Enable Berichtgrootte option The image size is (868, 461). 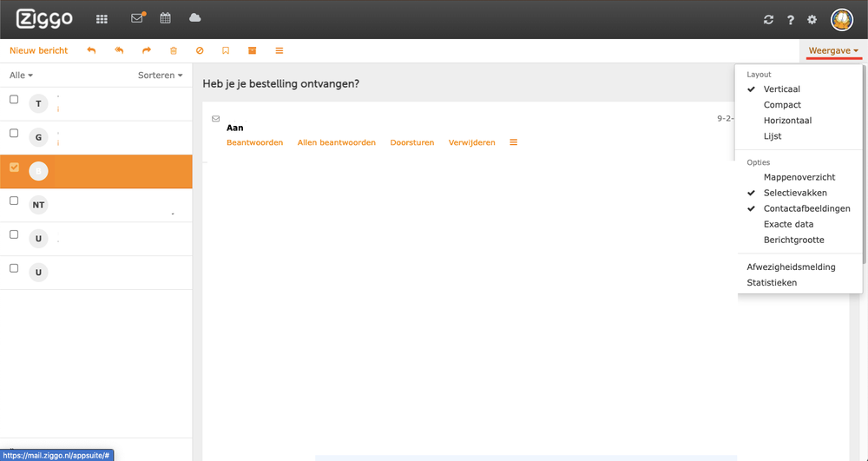794,240
